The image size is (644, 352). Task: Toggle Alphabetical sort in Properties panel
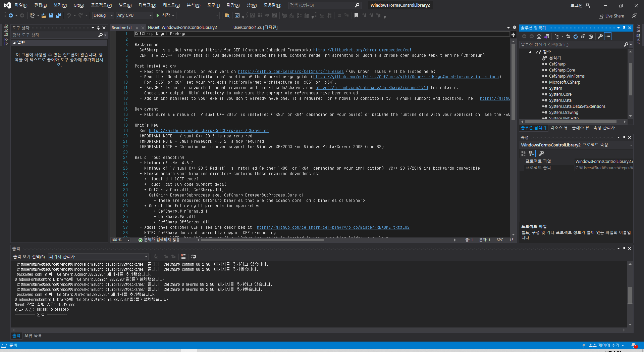pyautogui.click(x=532, y=153)
